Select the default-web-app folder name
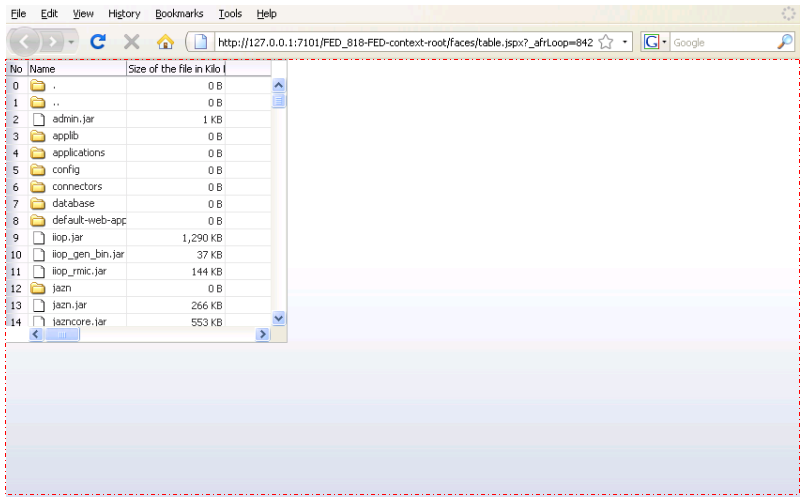The image size is (805, 498). (89, 221)
